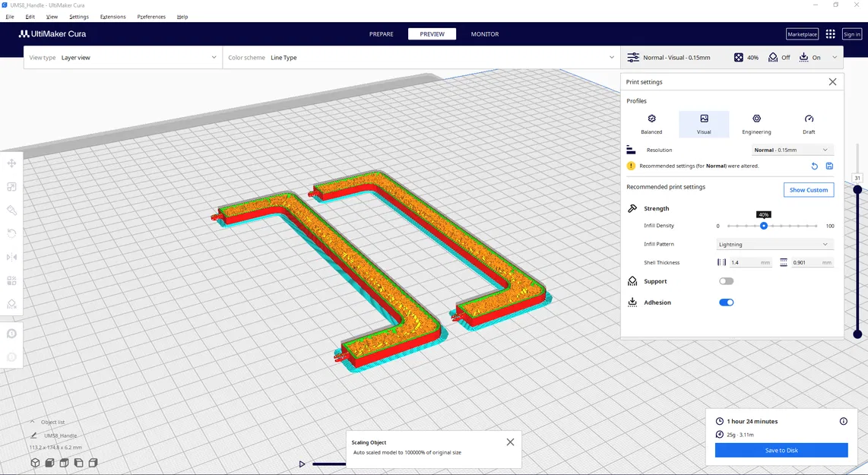Click the Marketplace button
The height and width of the screenshot is (475, 868).
tap(802, 34)
